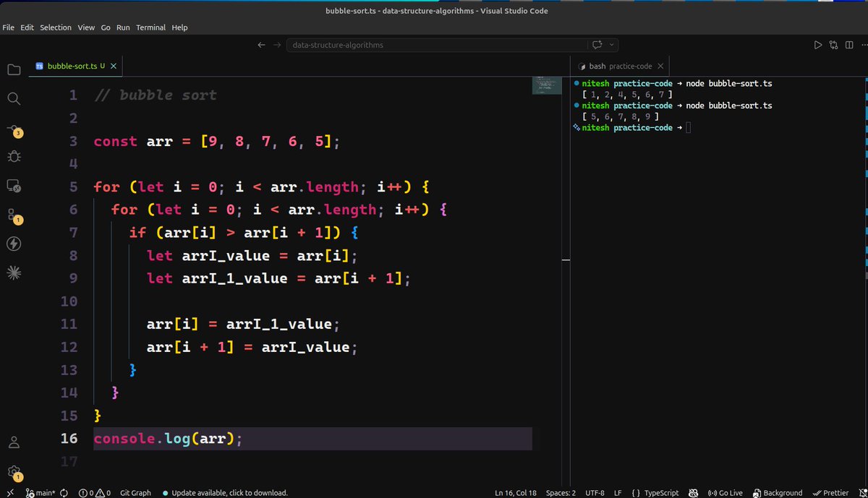Click the Synchronize Changes icon
The width and height of the screenshot is (868, 498).
pyautogui.click(x=64, y=492)
